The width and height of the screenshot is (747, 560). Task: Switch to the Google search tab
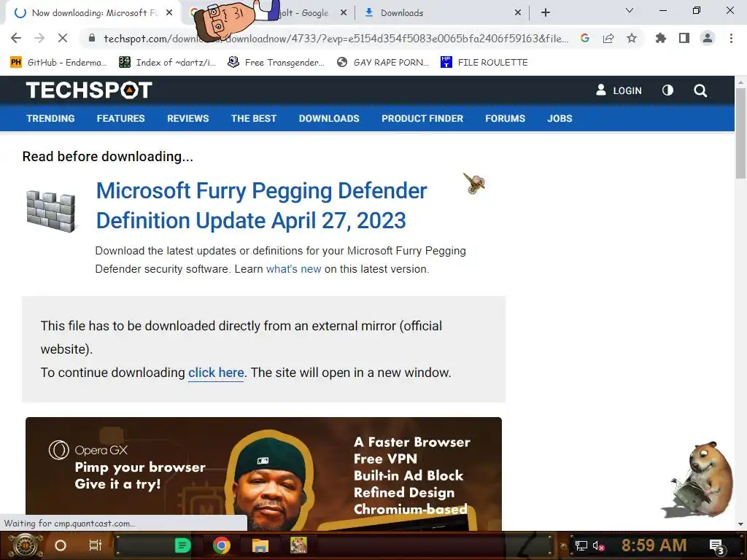(304, 13)
